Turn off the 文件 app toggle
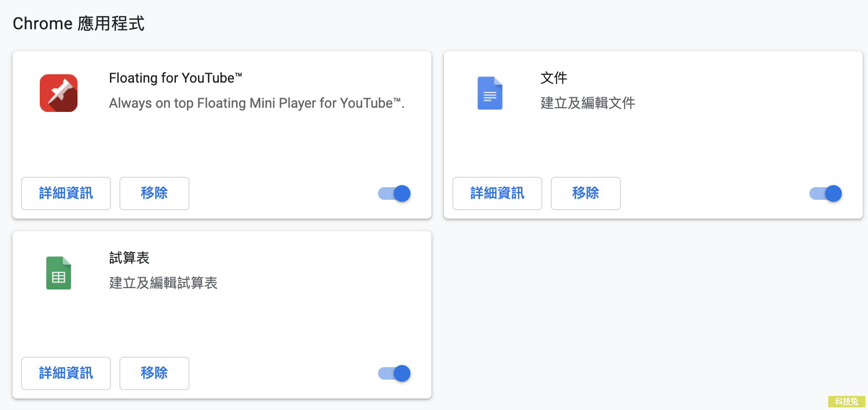Viewport: 868px width, 410px height. click(x=826, y=193)
